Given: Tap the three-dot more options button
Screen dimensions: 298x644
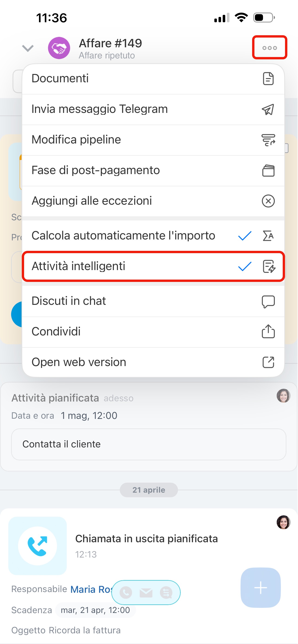Looking at the screenshot, I should (269, 48).
